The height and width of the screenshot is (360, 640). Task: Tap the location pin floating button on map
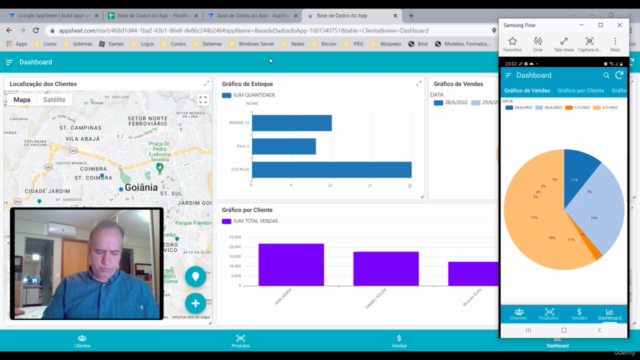(196, 277)
